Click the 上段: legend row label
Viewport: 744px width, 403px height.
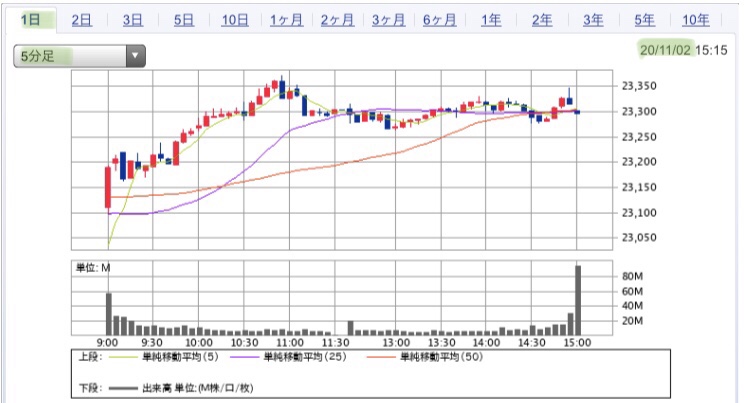pyautogui.click(x=90, y=357)
